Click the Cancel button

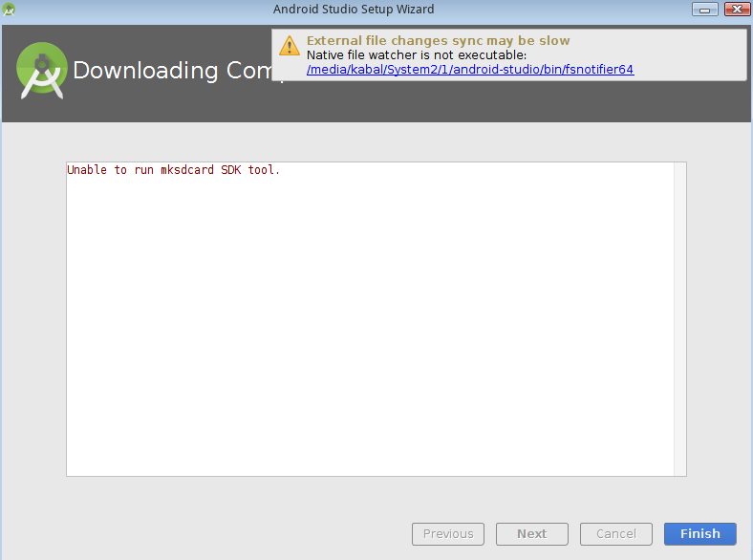(615, 533)
